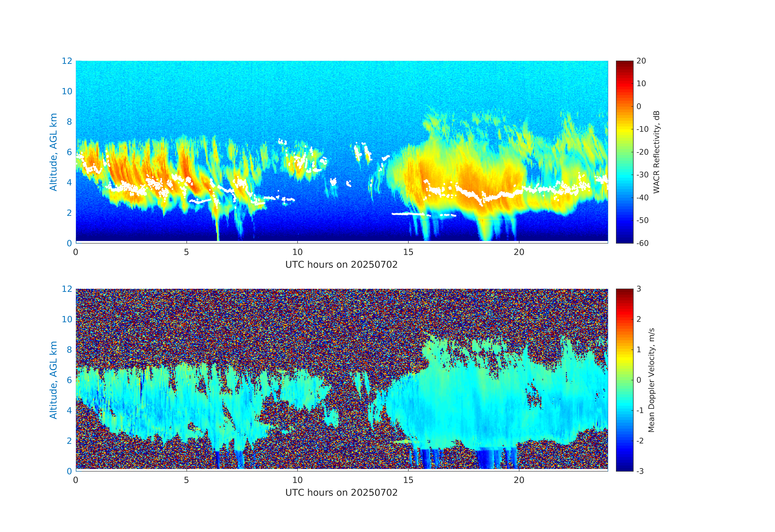Click the x-axis tick 20 under reflectivity plot
This screenshot has width=775, height=532.
click(x=519, y=252)
